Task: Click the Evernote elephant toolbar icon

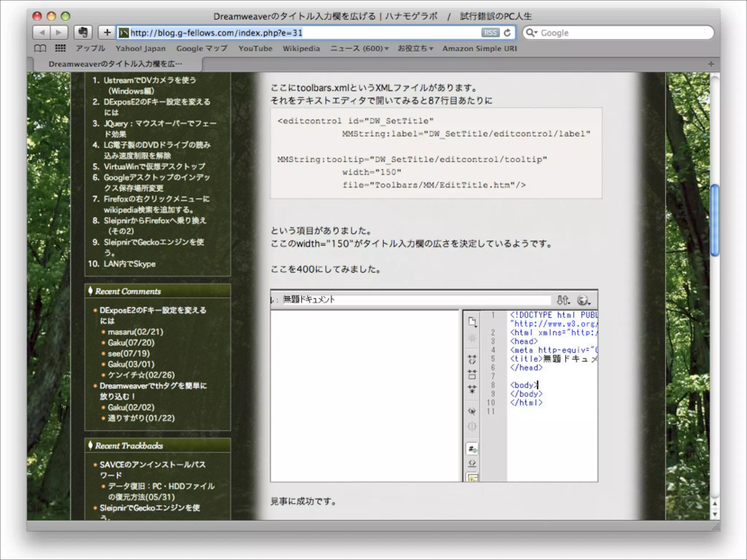Action: tap(83, 33)
